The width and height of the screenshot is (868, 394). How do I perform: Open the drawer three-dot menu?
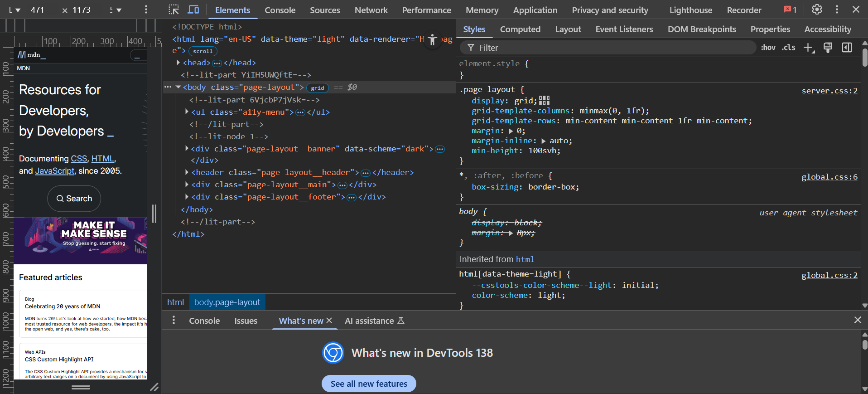coord(174,320)
